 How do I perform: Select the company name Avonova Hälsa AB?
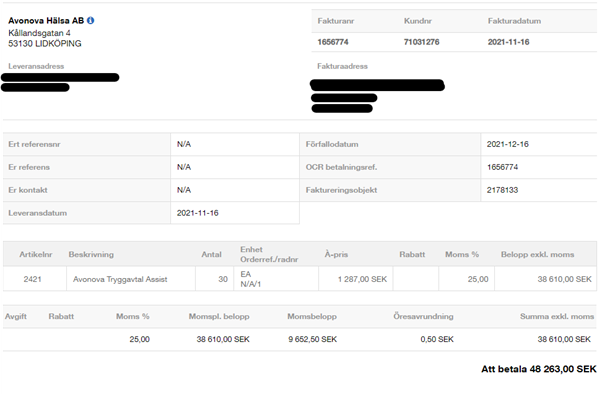point(46,20)
